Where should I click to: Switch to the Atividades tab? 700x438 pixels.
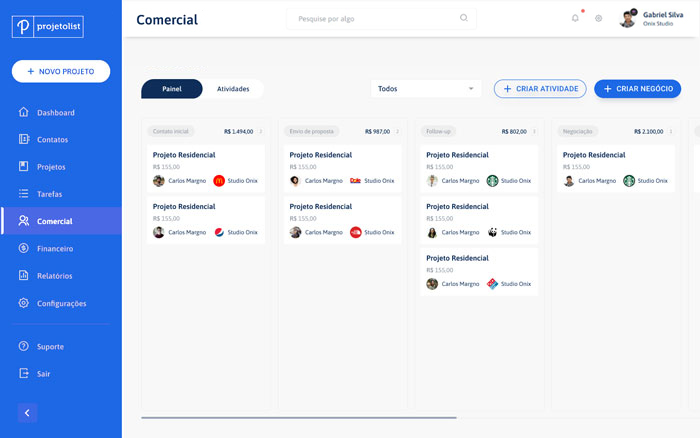233,89
